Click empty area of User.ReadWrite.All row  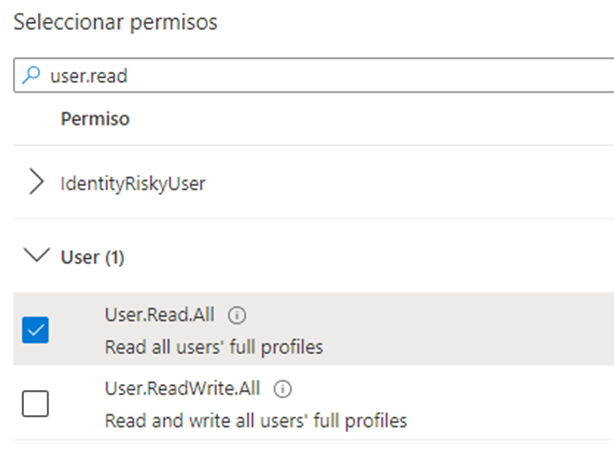(x=509, y=403)
